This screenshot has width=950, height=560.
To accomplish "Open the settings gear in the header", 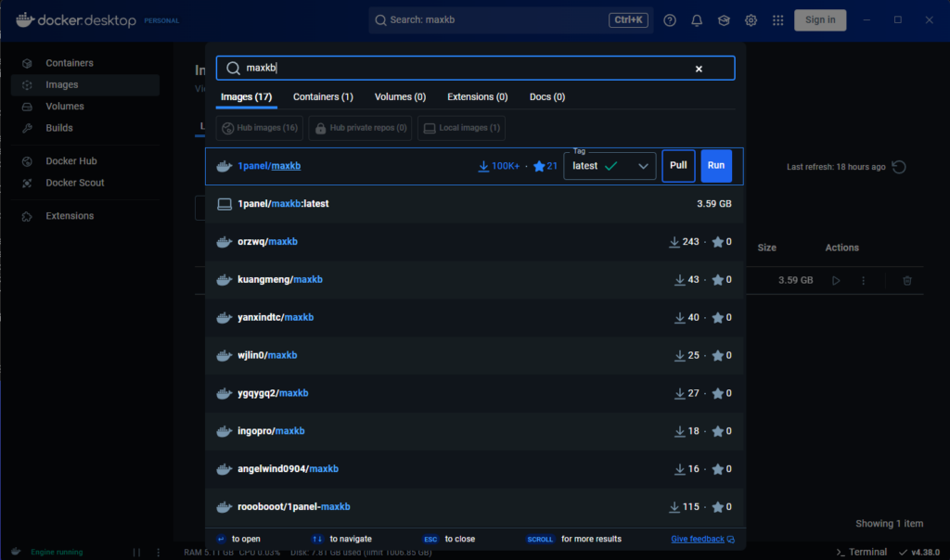I will point(751,20).
